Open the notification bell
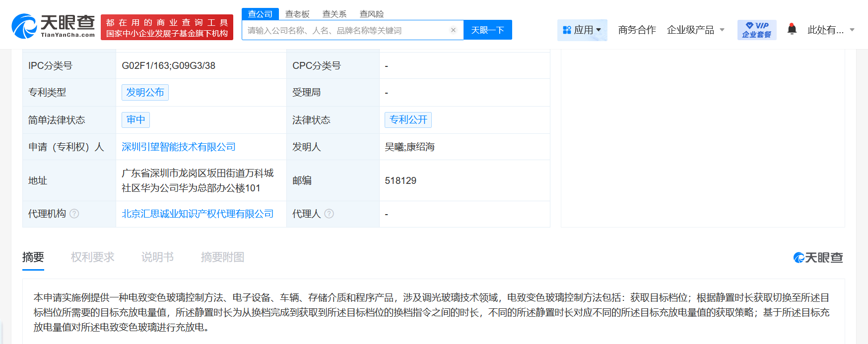868x344 pixels. (x=792, y=29)
